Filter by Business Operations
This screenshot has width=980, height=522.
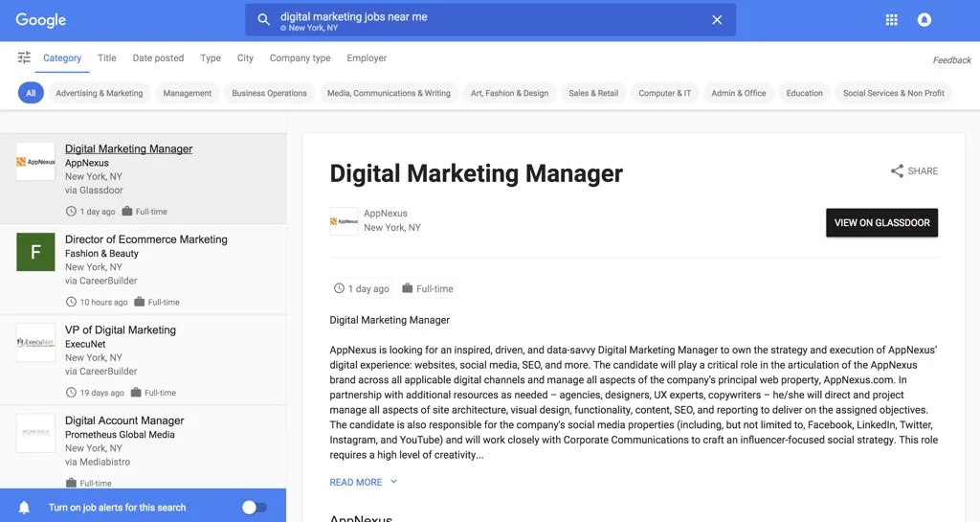[x=269, y=93]
